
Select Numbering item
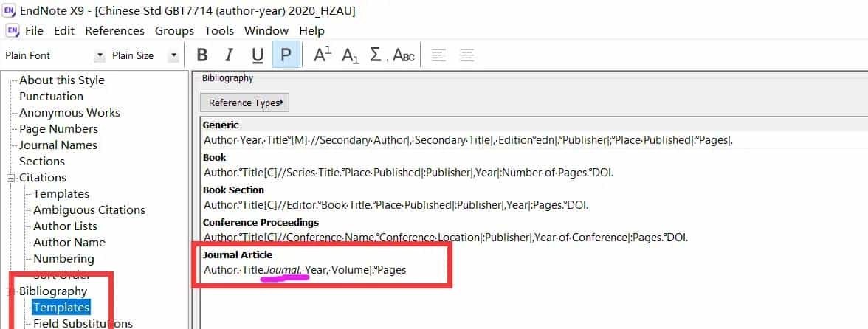click(x=63, y=259)
